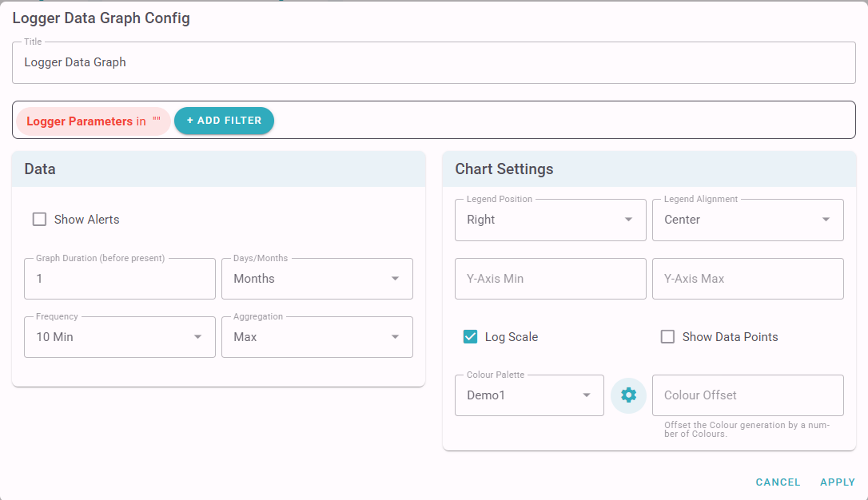Uncheck the Log Scale checkbox
This screenshot has height=500, width=868.
coord(470,337)
